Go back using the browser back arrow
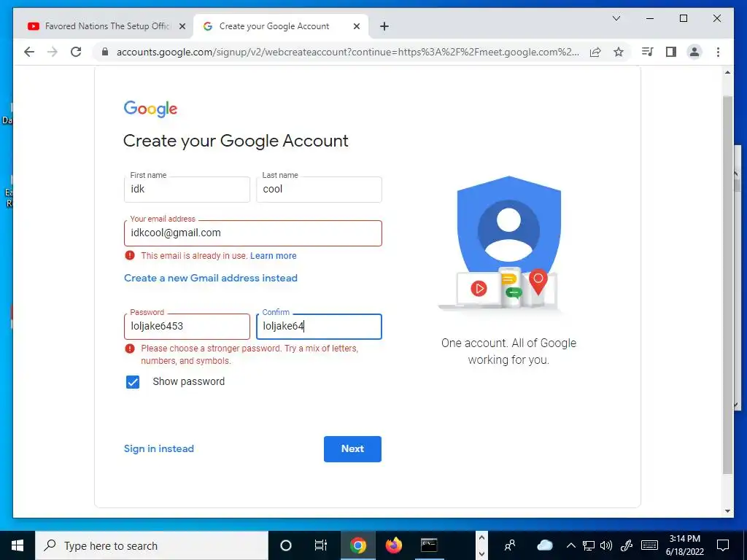 (x=29, y=52)
